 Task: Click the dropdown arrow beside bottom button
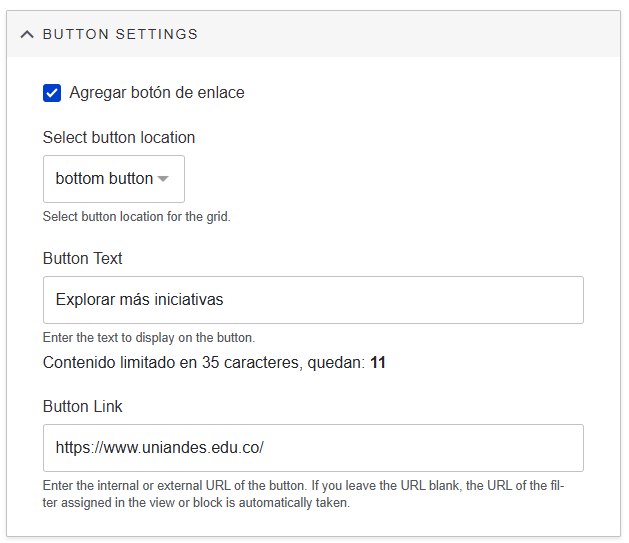tap(164, 179)
